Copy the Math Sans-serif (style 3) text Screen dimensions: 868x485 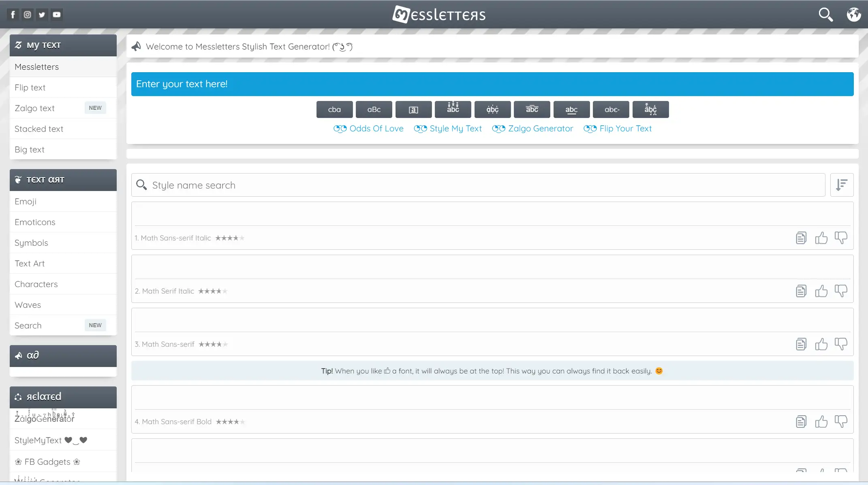point(801,344)
